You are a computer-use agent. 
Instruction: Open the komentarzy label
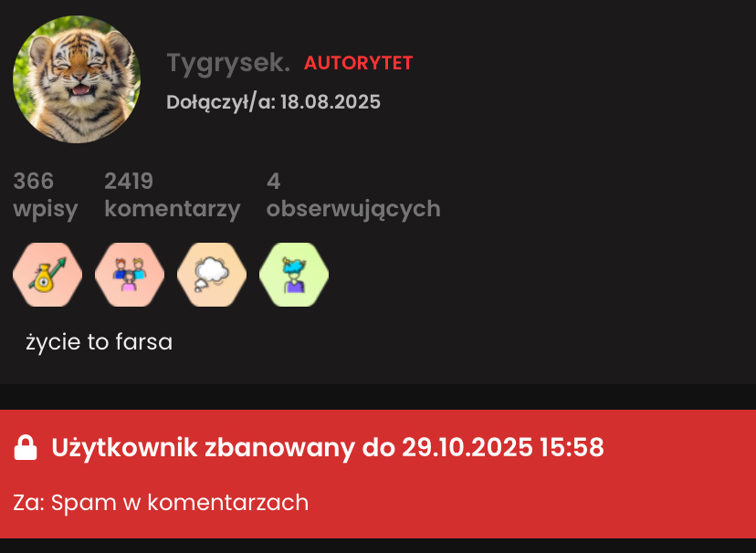[x=173, y=210]
